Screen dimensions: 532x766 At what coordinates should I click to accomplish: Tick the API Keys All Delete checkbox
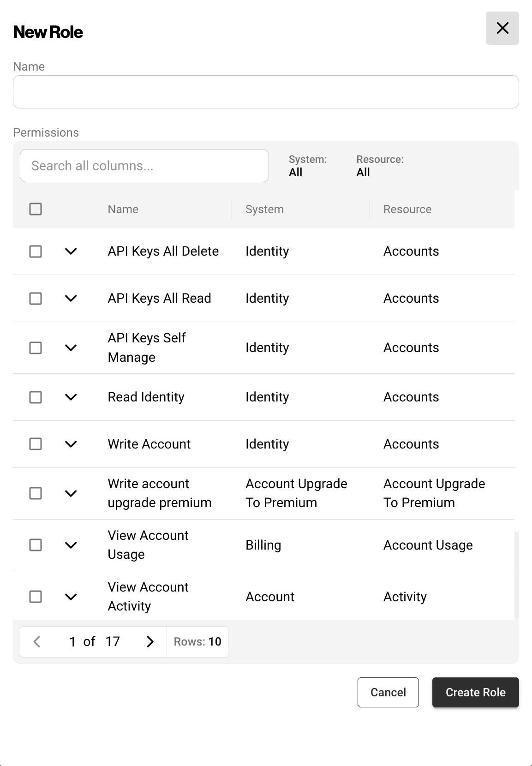click(36, 251)
